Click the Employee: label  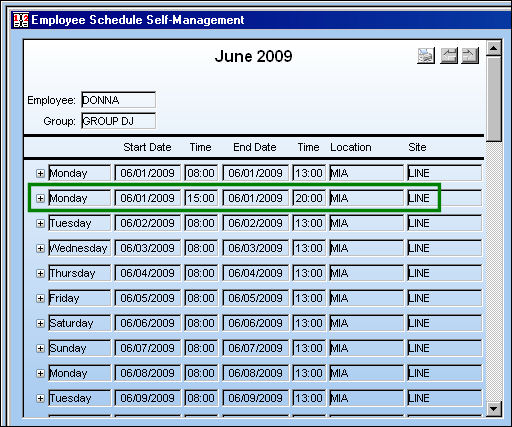51,100
